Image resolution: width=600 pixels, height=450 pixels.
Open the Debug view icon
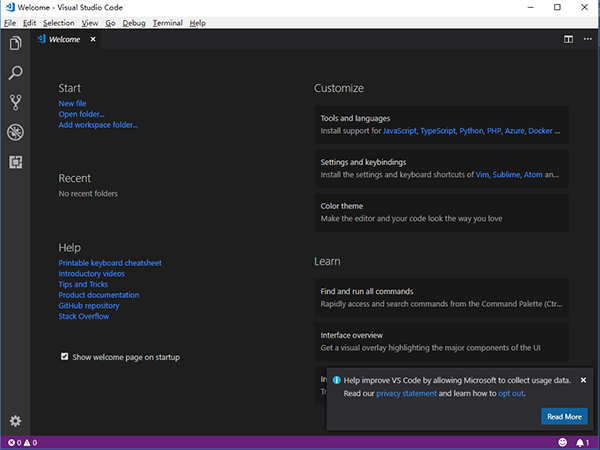coord(15,132)
